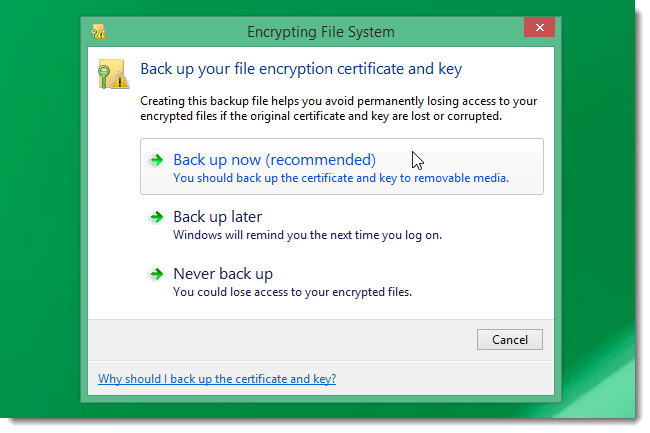Select the Back up later option
Image resolution: width=650 pixels, height=433 pixels.
pyautogui.click(x=217, y=217)
